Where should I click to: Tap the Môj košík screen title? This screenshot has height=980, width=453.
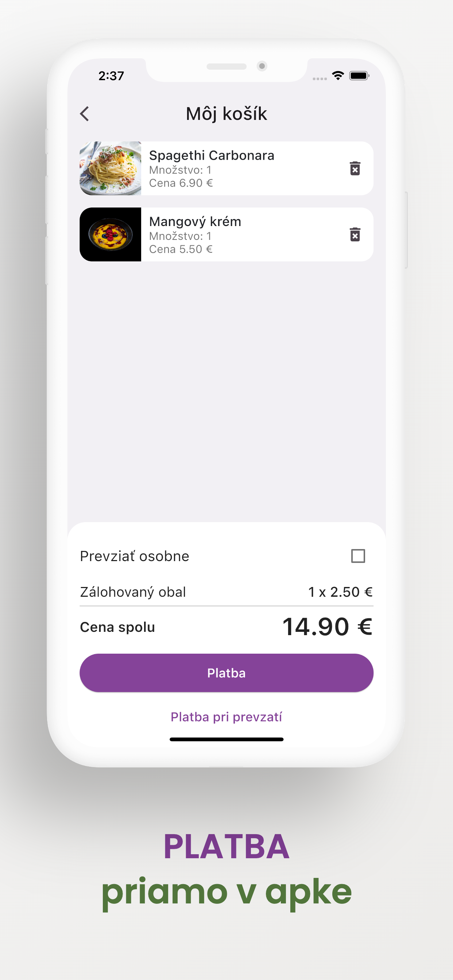pos(226,114)
